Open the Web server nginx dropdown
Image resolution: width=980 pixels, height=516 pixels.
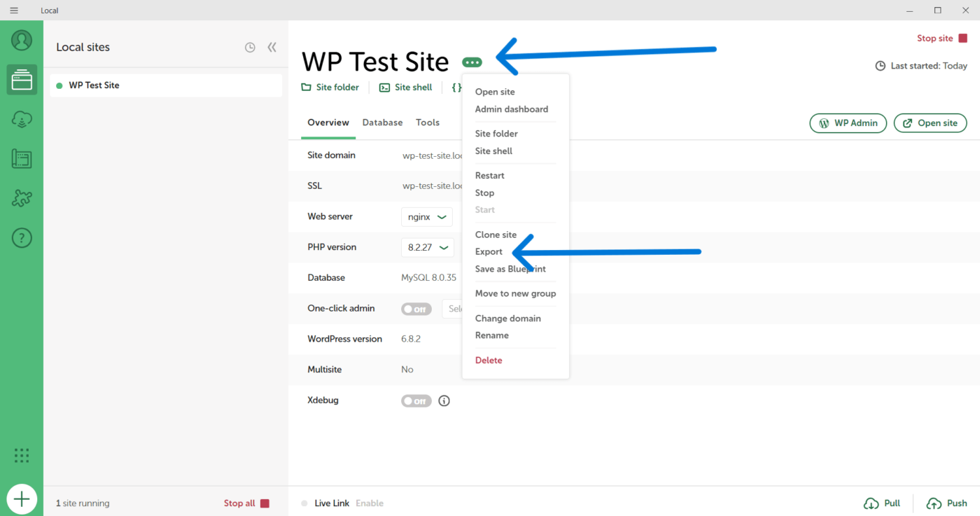[x=427, y=217]
